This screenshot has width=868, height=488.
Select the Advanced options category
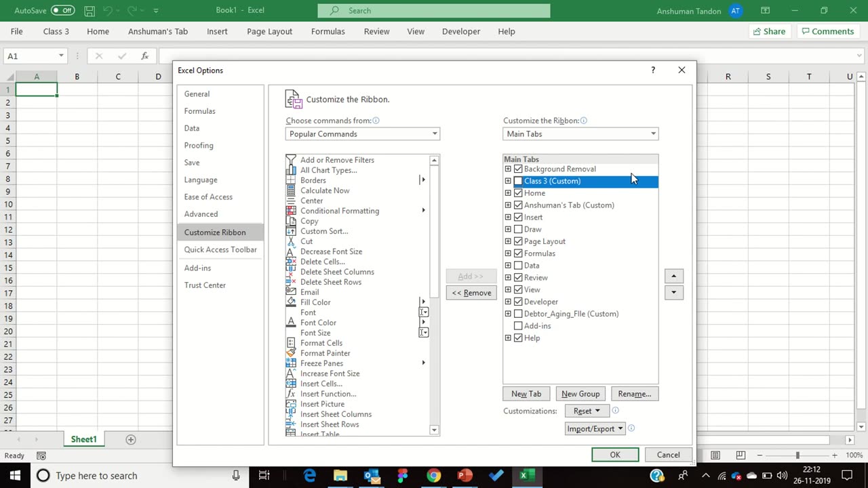pyautogui.click(x=220, y=214)
